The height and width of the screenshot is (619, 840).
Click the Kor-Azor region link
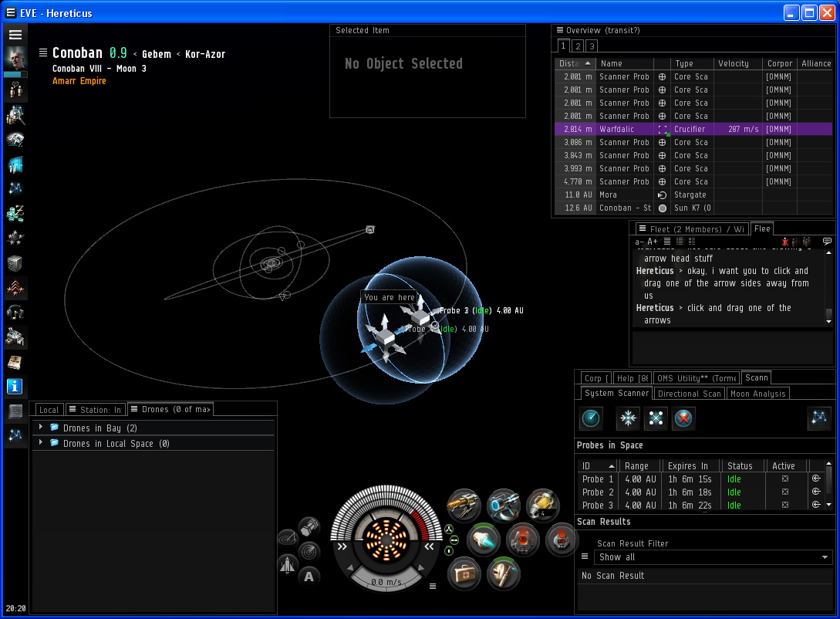coord(205,54)
